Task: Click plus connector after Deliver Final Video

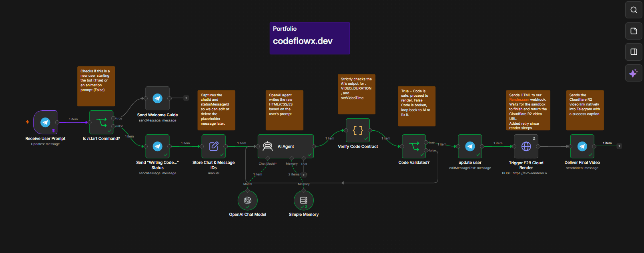Action: 619,146
